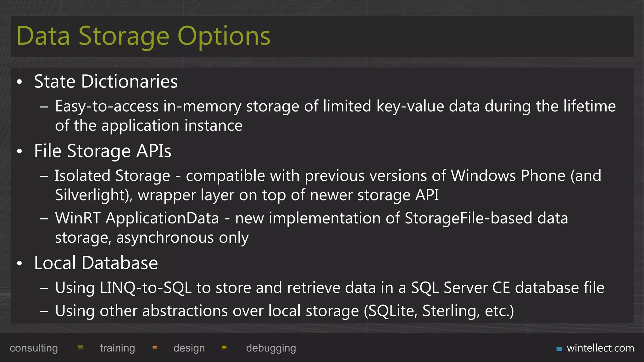This screenshot has height=362, width=644.
Task: Select the Easy-to-access in-memory storage line
Action: [335, 106]
